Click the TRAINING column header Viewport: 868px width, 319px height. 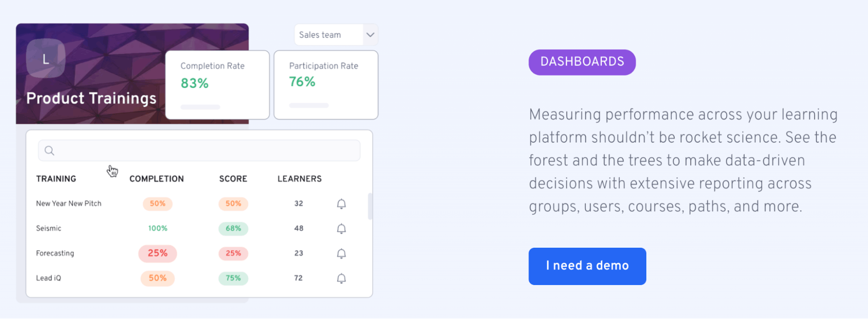56,179
